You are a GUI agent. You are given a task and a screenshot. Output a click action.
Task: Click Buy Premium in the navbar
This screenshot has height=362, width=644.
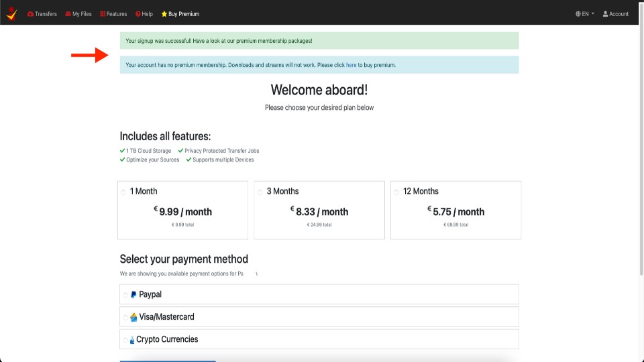tap(180, 14)
